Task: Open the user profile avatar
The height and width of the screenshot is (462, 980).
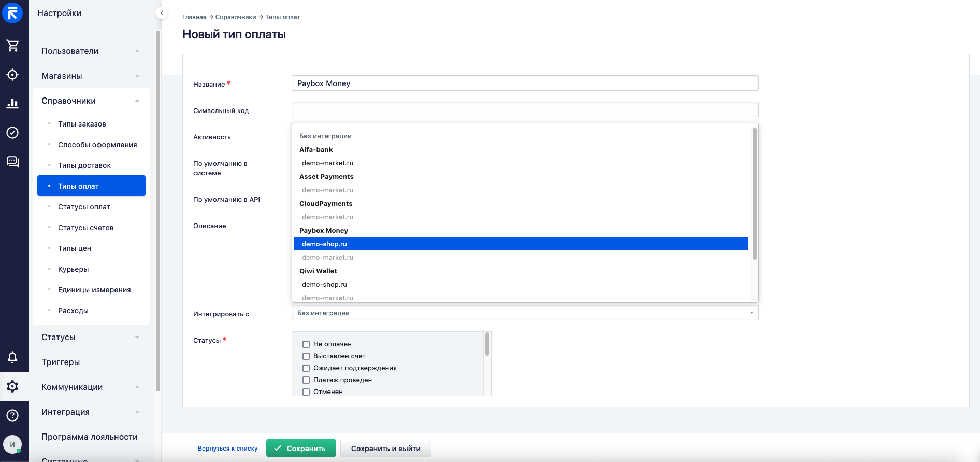Action: [x=12, y=444]
